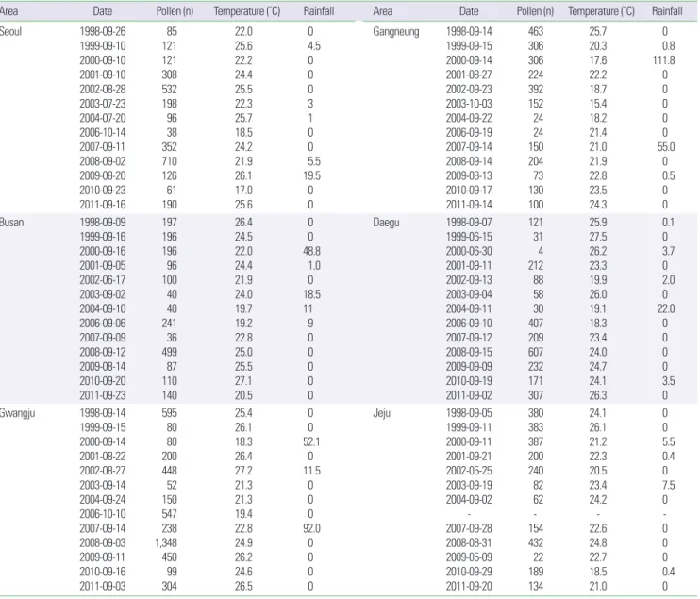Image resolution: width=700 pixels, height=599 pixels.
Task: Select date 2001-09-05
Action: (x=103, y=266)
